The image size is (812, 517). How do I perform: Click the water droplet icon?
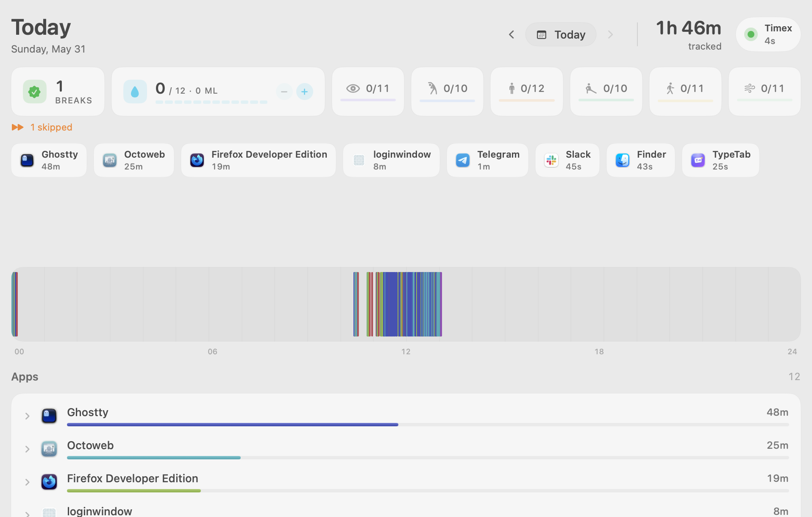point(135,92)
